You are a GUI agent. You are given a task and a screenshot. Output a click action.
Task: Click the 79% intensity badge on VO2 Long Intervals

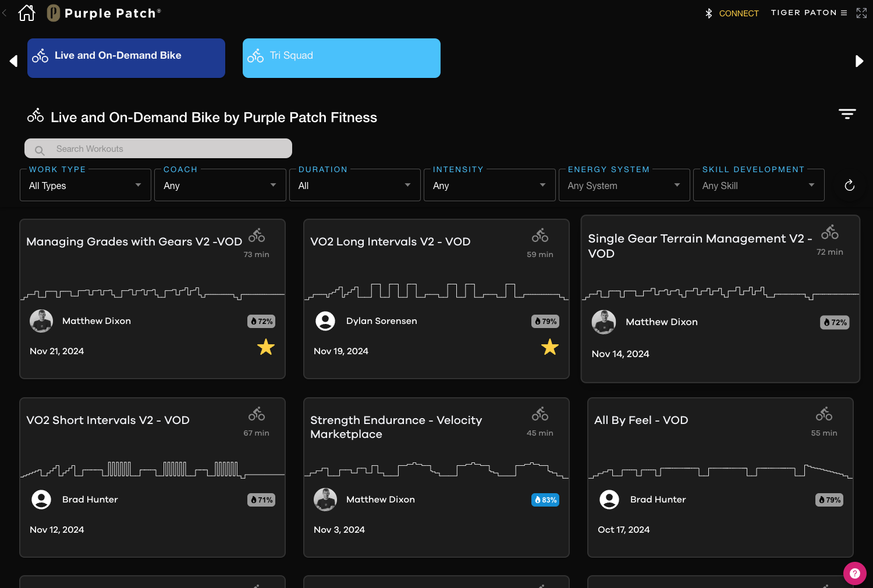coord(545,321)
